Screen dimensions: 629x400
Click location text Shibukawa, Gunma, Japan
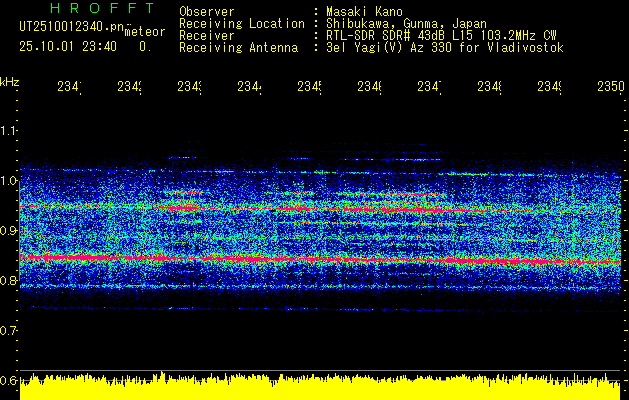pos(406,24)
